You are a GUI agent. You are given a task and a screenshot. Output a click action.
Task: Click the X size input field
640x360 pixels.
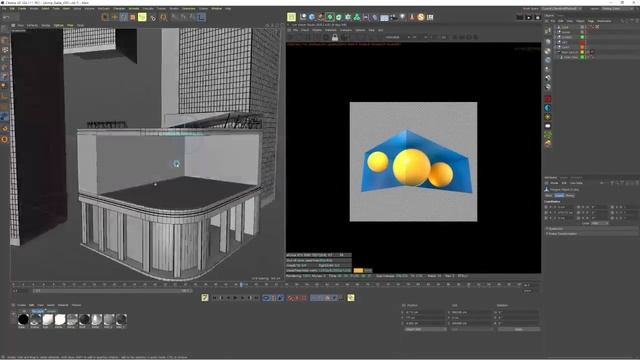click(x=471, y=313)
